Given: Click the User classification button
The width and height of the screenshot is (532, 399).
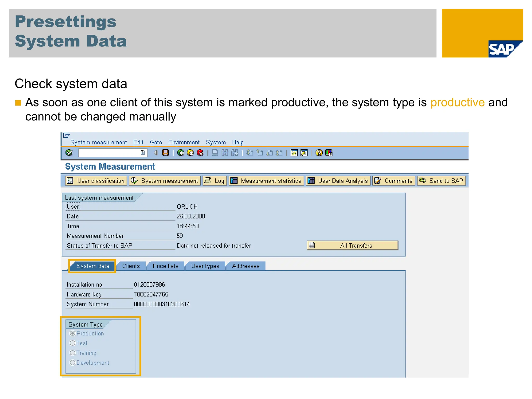Looking at the screenshot, I should point(96,181).
